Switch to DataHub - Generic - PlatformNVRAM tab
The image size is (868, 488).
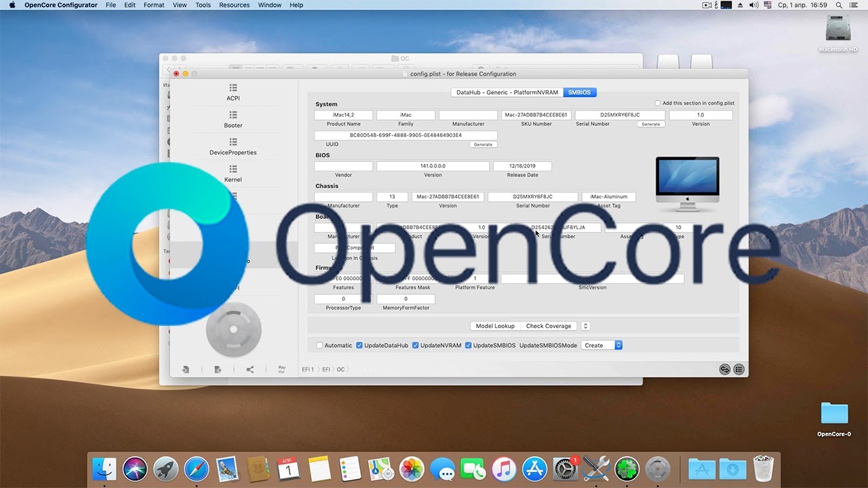pyautogui.click(x=507, y=92)
